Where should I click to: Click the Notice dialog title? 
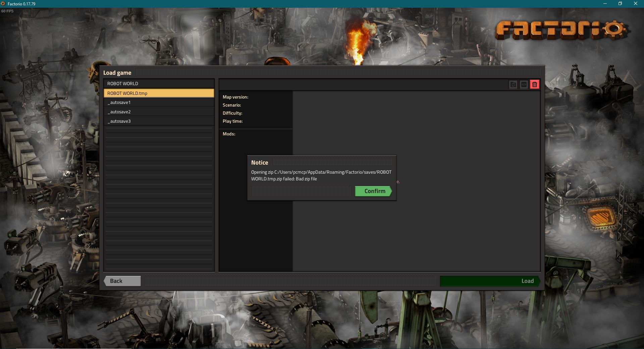tap(260, 163)
